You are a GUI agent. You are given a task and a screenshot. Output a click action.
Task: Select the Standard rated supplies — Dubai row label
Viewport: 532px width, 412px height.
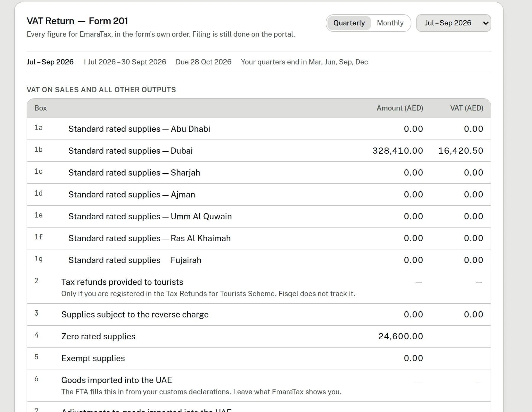point(130,151)
